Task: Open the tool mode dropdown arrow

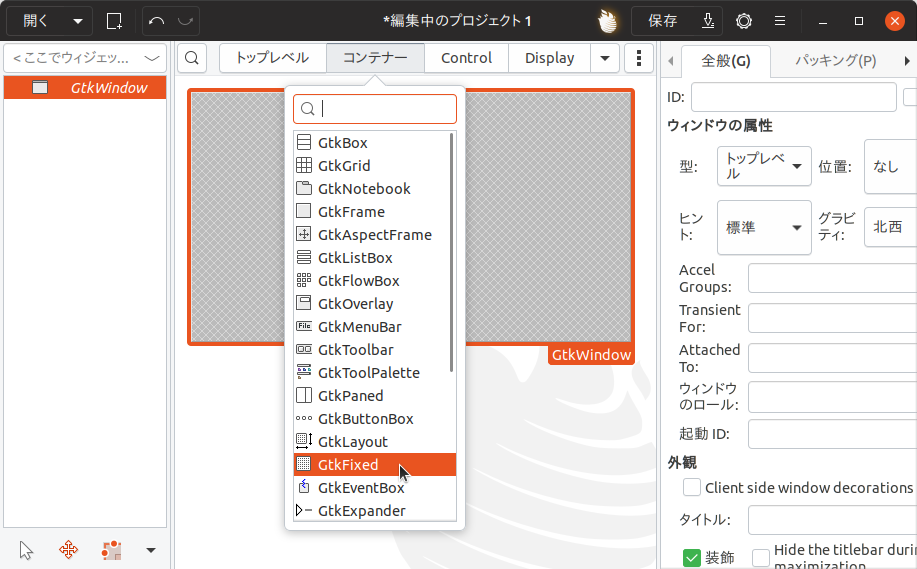Action: (x=151, y=550)
